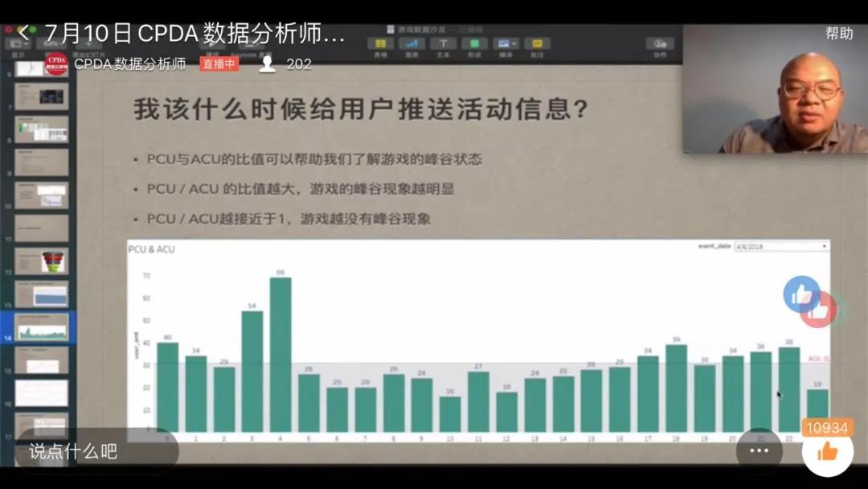Select slide 11 thumbnail in navigator

tap(42, 228)
